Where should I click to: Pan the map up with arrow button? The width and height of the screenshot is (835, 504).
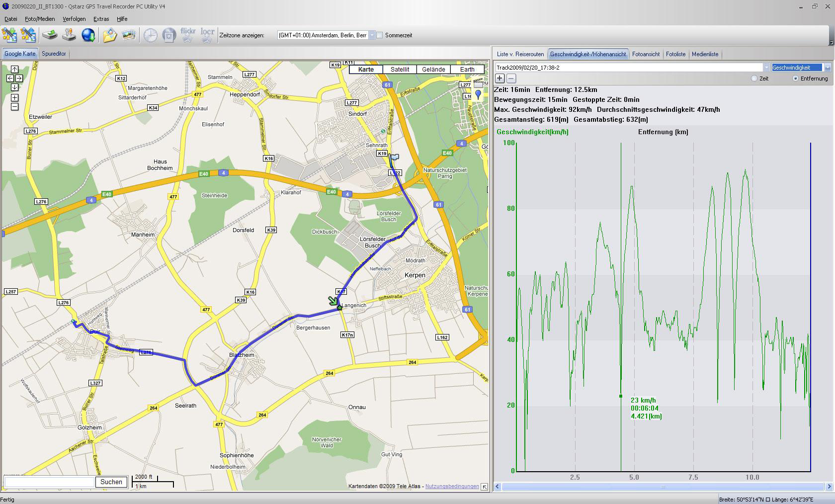coord(14,70)
